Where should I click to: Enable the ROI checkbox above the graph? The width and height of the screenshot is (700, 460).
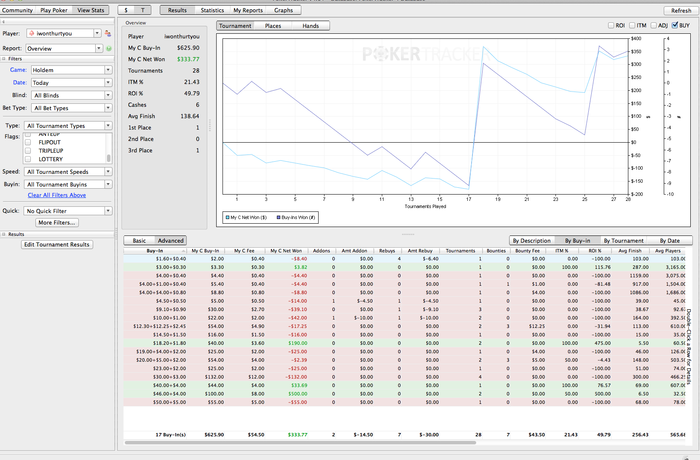(x=611, y=25)
